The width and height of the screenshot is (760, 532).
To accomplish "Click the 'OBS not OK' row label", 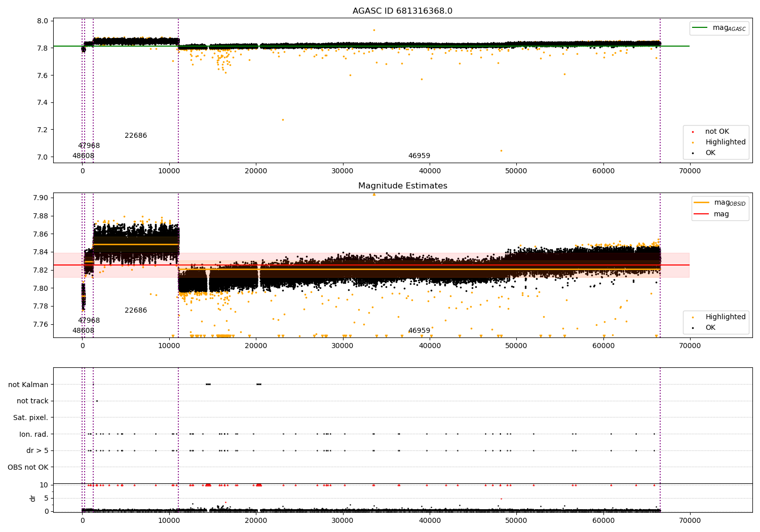I will 28,467.
